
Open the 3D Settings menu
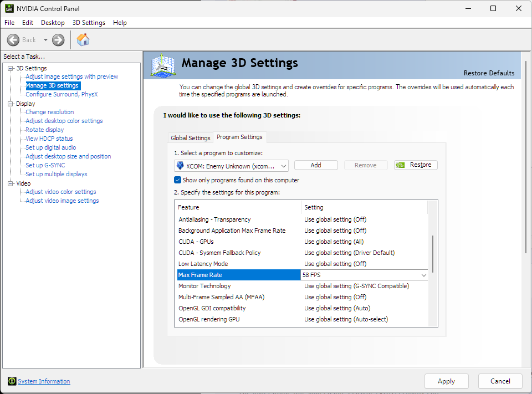click(x=89, y=23)
